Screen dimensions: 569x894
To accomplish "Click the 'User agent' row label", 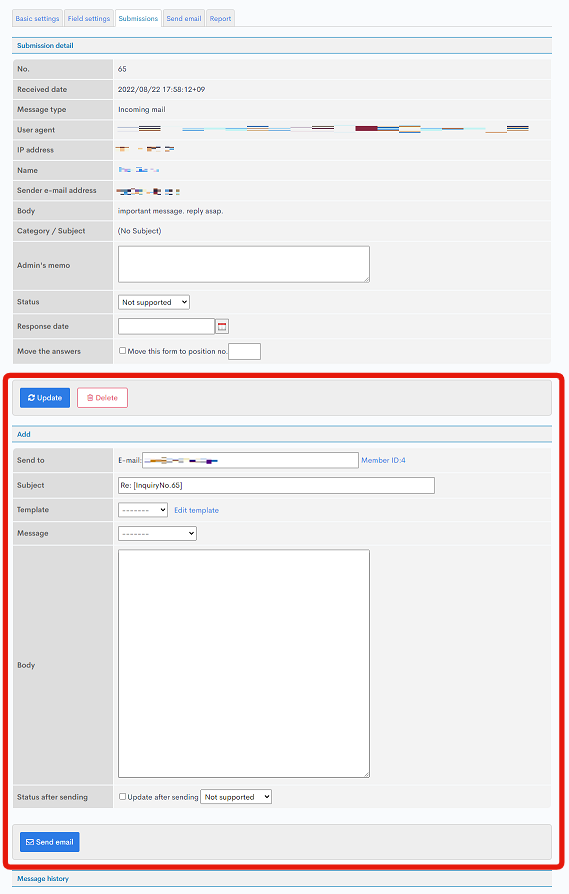I will pyautogui.click(x=36, y=130).
